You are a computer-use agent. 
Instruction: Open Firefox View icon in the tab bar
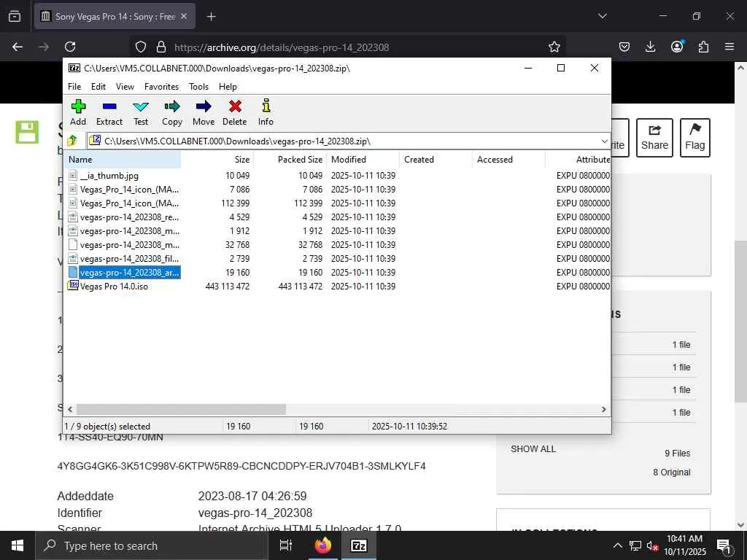click(x=15, y=16)
